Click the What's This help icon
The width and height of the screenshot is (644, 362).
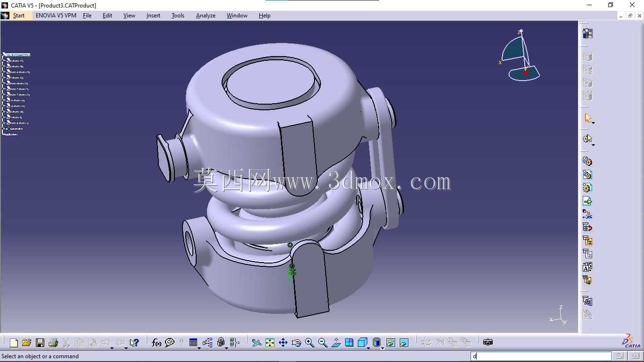coord(134,343)
